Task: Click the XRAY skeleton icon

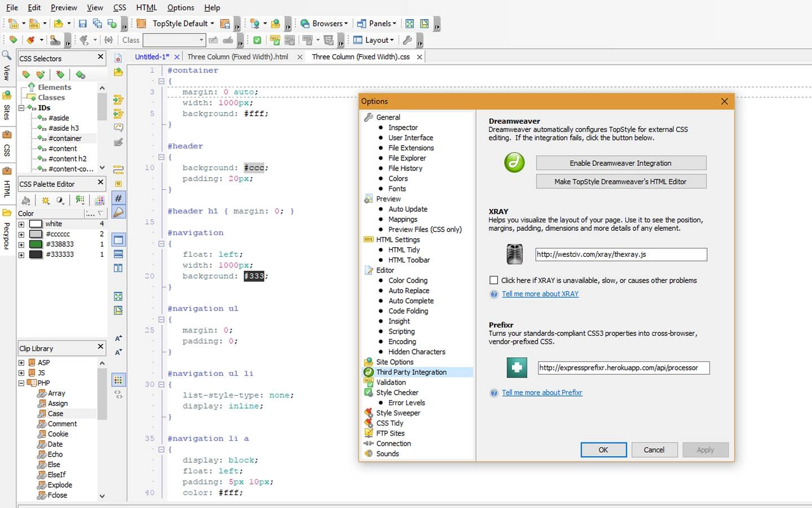Action: tap(514, 255)
